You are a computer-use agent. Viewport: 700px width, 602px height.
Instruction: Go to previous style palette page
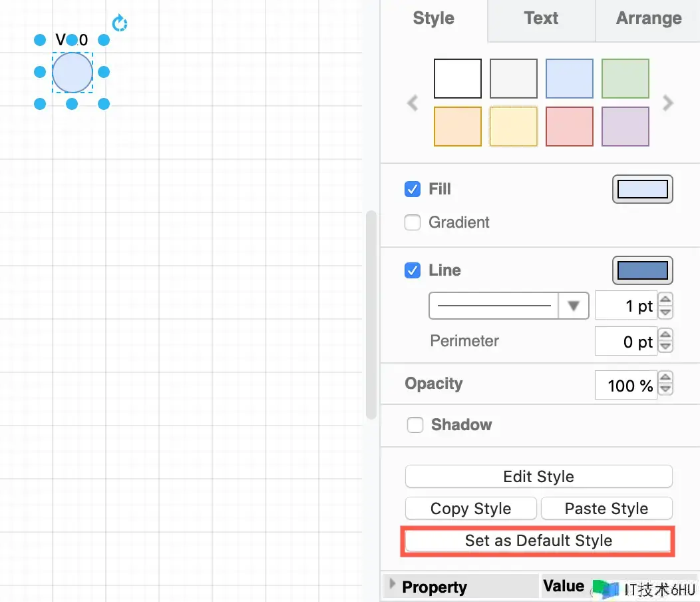[x=413, y=103]
